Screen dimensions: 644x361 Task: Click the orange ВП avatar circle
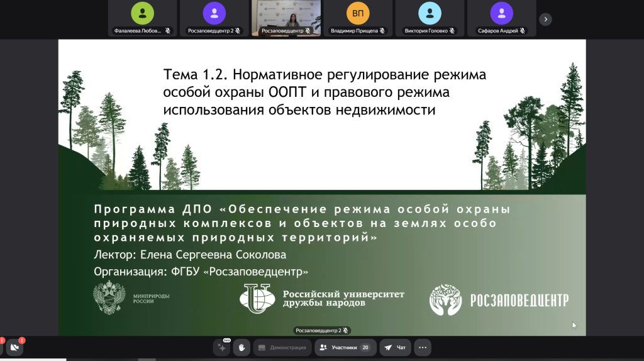358,13
